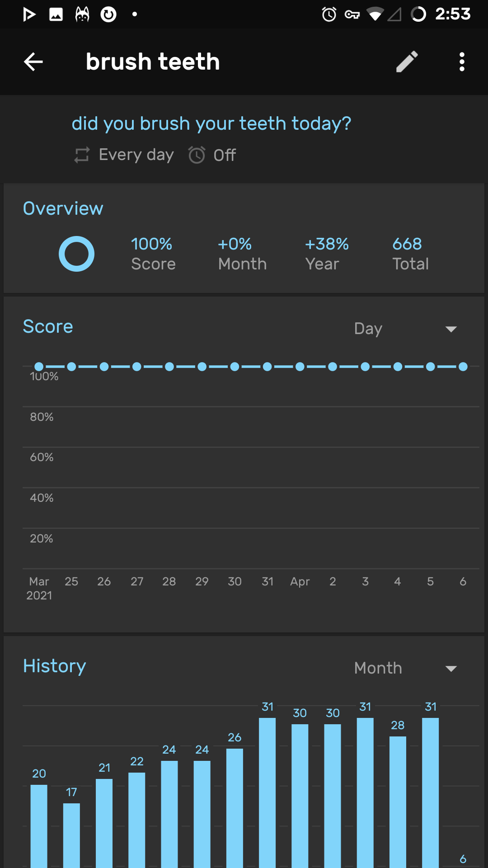Tap the Wi-Fi status icon
Viewport: 488px width, 868px height.
coord(375,14)
